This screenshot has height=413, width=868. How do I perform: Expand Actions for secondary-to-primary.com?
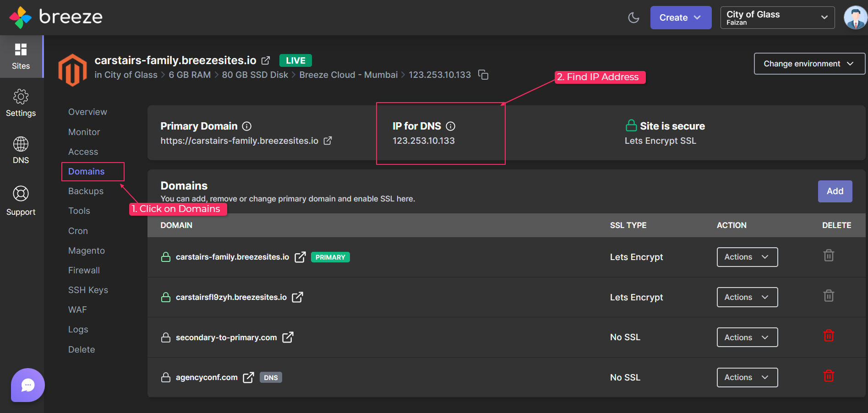point(747,337)
